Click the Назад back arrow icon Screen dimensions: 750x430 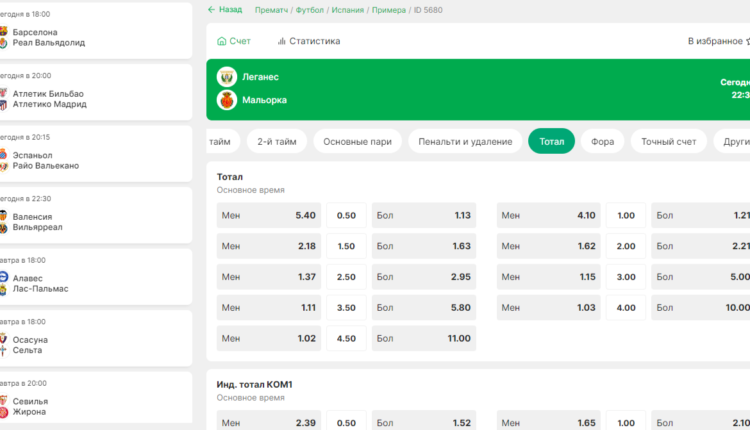211,10
